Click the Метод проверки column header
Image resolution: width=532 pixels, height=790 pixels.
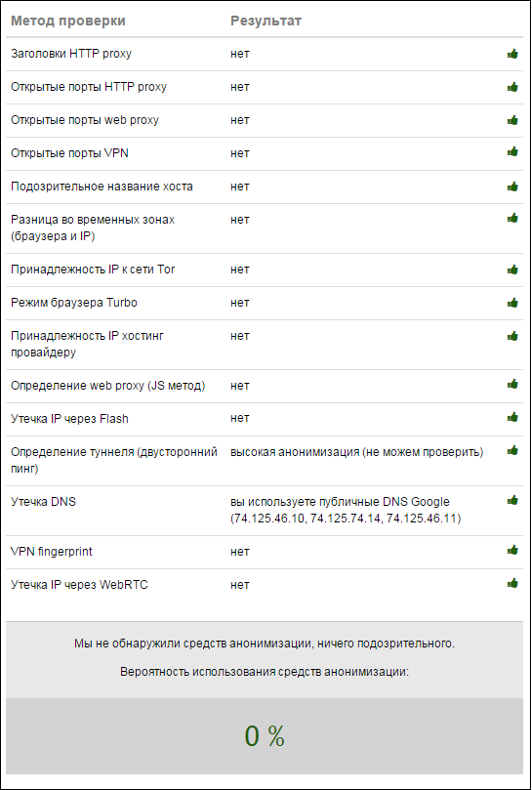(68, 21)
